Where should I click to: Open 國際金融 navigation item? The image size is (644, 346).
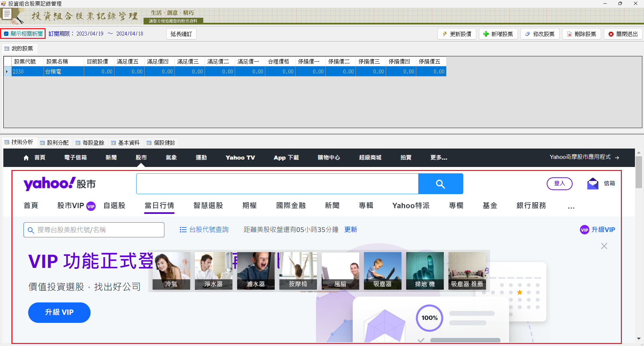tap(291, 206)
